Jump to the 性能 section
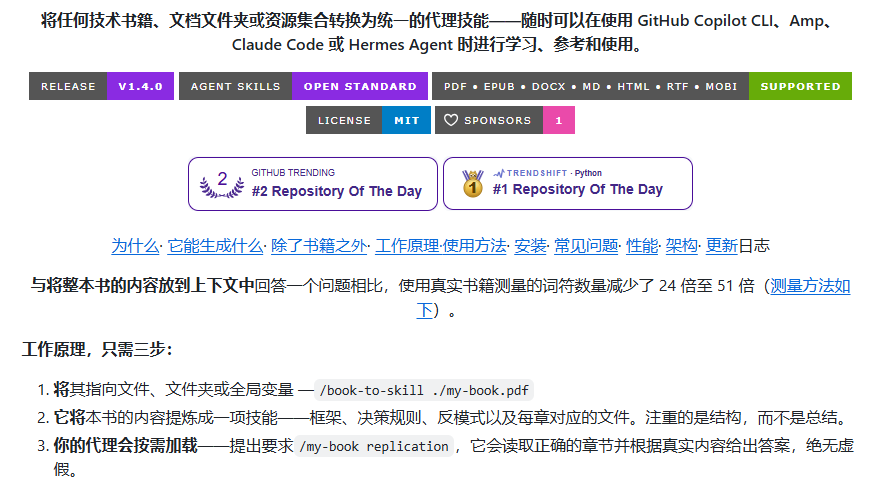The width and height of the screenshot is (886, 491). click(642, 246)
